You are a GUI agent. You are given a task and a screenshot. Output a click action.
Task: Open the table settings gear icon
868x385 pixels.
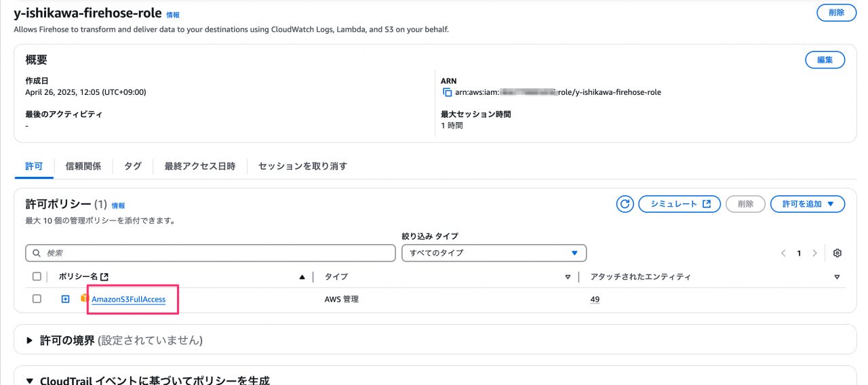point(837,253)
